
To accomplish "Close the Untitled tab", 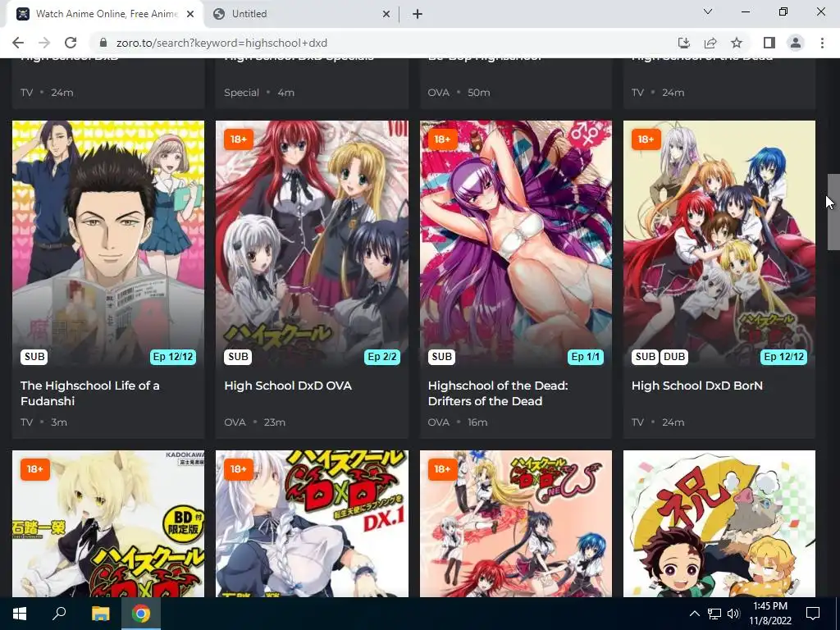I will pos(386,14).
